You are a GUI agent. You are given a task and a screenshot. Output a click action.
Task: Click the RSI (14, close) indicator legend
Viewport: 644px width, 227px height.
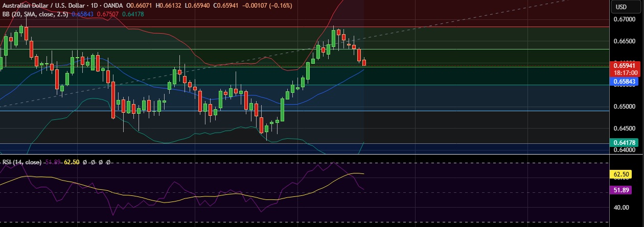point(22,162)
